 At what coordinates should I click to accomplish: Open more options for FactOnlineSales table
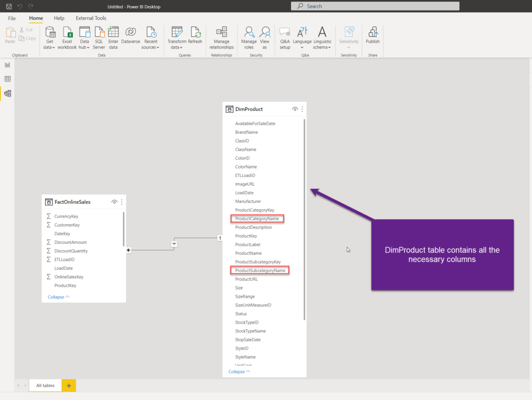coord(122,202)
